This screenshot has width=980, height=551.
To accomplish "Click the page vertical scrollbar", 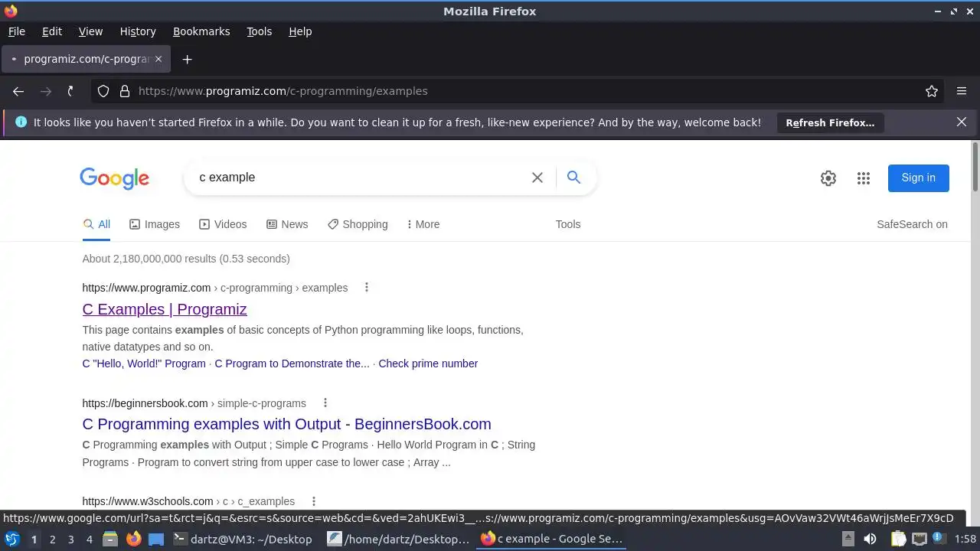I will [975, 167].
